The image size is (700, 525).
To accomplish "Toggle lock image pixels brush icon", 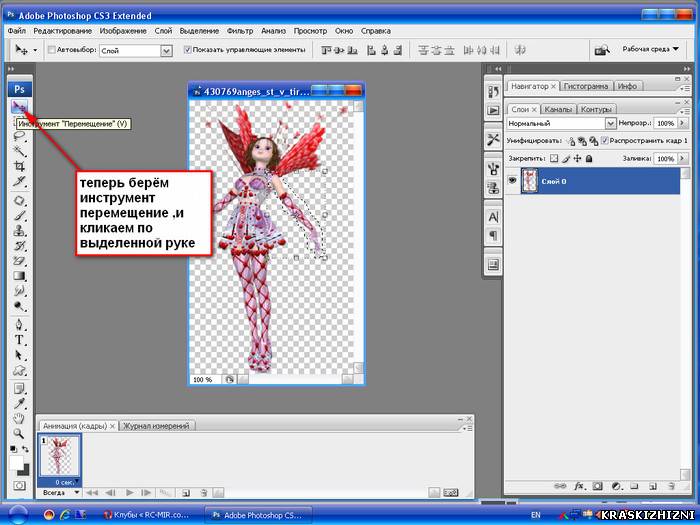I will (x=566, y=158).
